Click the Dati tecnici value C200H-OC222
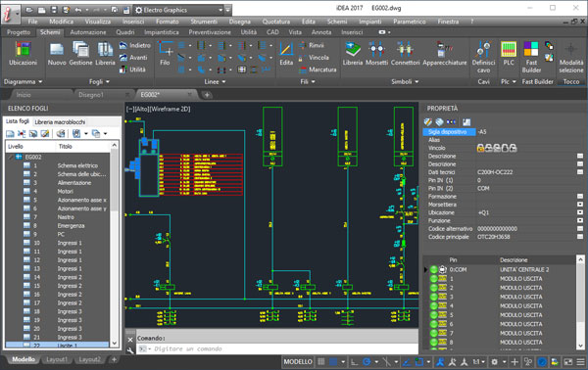 click(495, 172)
